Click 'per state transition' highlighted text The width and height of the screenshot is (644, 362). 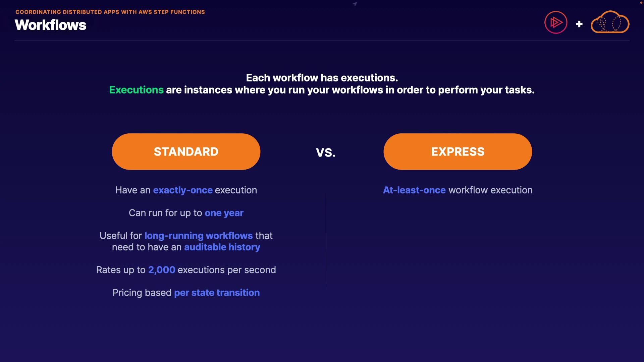click(x=217, y=293)
